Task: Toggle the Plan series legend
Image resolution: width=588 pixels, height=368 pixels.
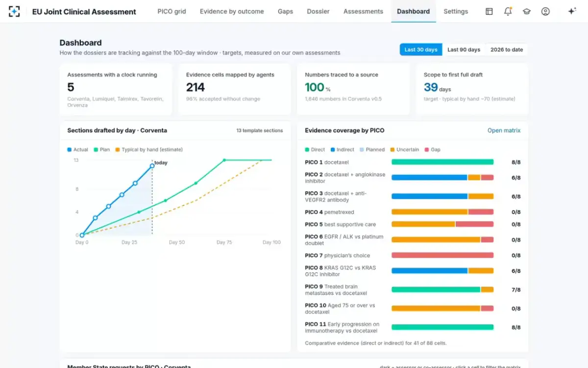Action: coord(101,150)
